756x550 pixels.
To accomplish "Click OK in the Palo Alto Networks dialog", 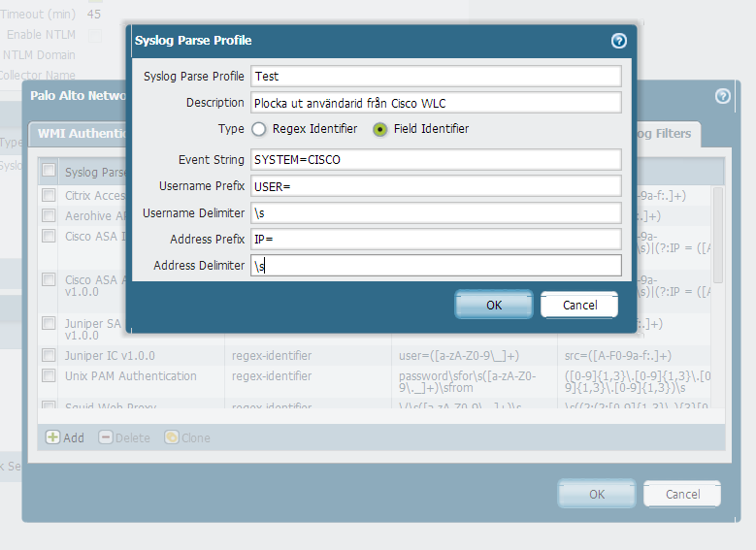I will point(597,494).
